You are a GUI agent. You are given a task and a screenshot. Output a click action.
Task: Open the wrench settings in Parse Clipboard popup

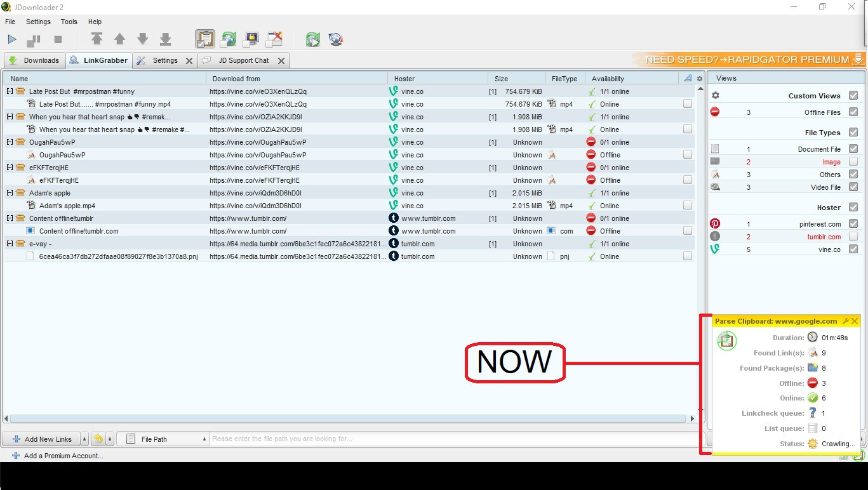846,321
